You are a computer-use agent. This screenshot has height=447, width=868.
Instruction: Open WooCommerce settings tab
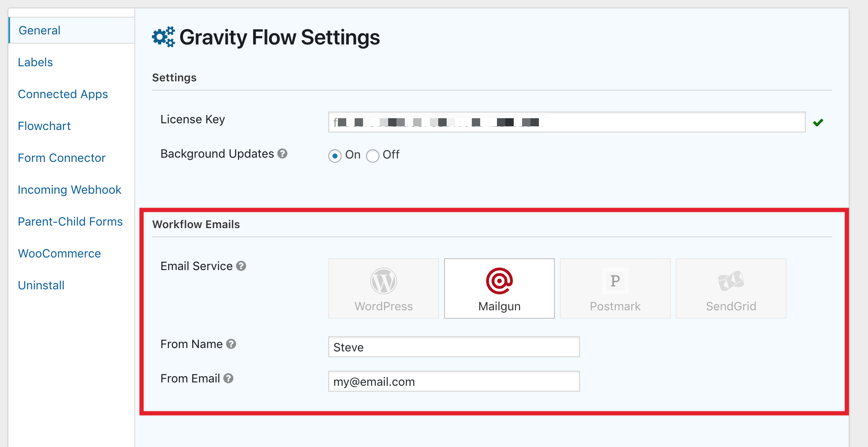pyautogui.click(x=59, y=253)
